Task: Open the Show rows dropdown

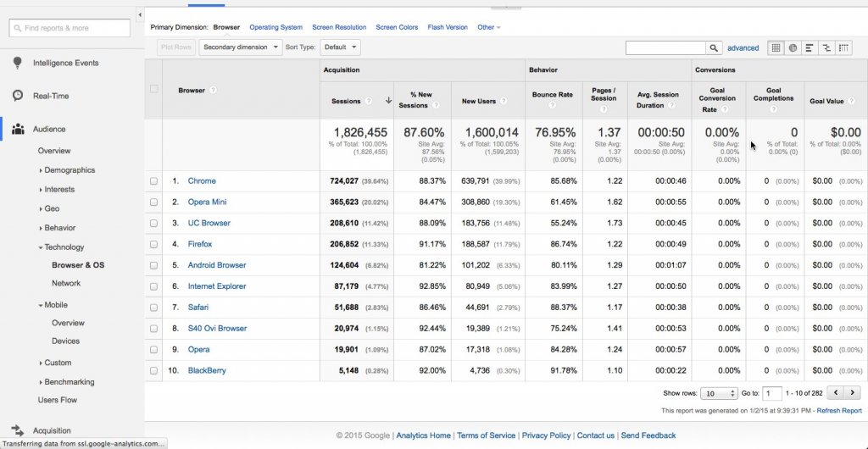Action: (x=719, y=394)
